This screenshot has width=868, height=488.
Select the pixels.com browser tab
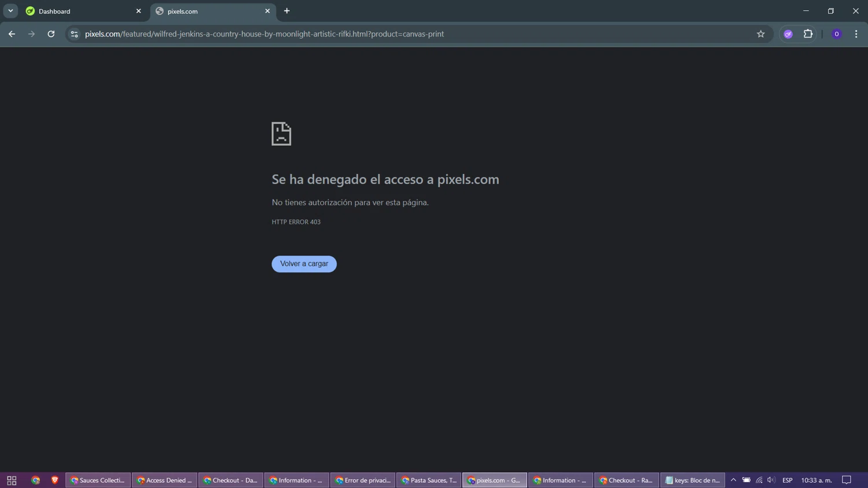212,11
